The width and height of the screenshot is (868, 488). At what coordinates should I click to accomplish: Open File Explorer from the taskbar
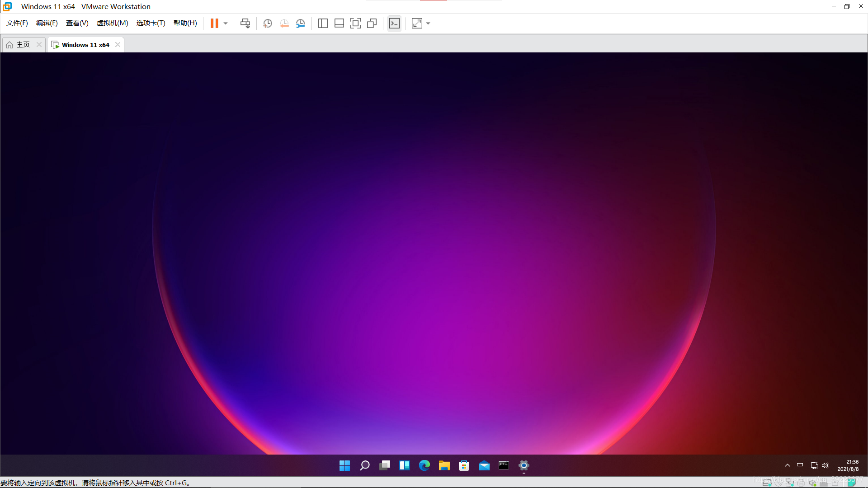(444, 465)
